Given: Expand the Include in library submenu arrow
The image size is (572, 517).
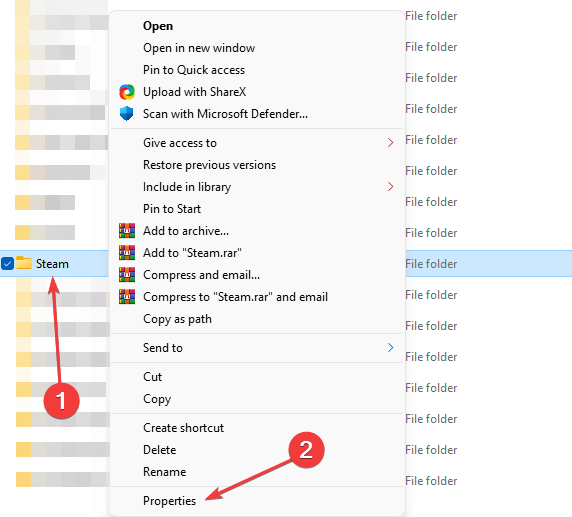Looking at the screenshot, I should tap(390, 187).
